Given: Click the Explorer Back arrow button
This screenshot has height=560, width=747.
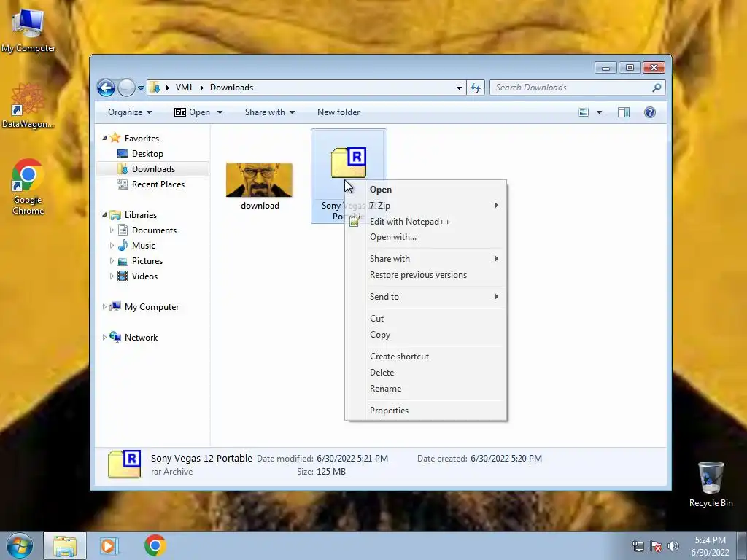Looking at the screenshot, I should point(106,87).
